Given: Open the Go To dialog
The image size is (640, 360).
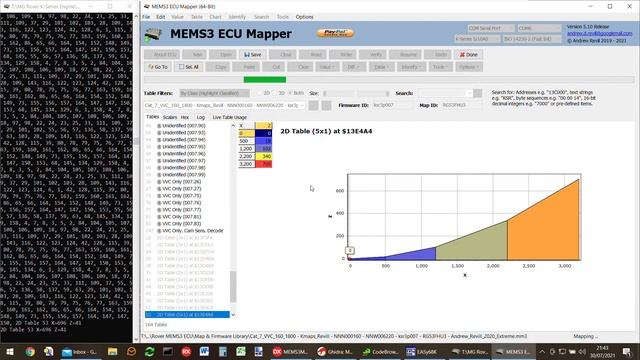Looking at the screenshot, I should click(x=158, y=67).
